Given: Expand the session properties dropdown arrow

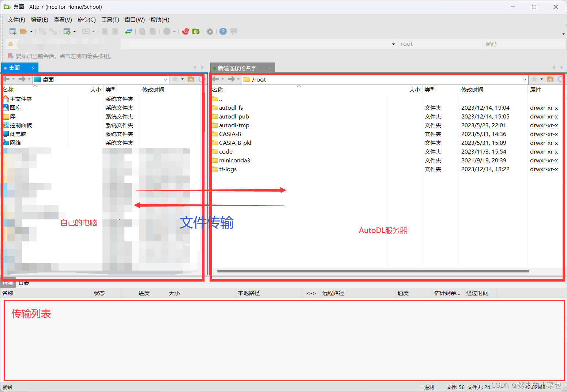Looking at the screenshot, I should pyautogui.click(x=75, y=31).
